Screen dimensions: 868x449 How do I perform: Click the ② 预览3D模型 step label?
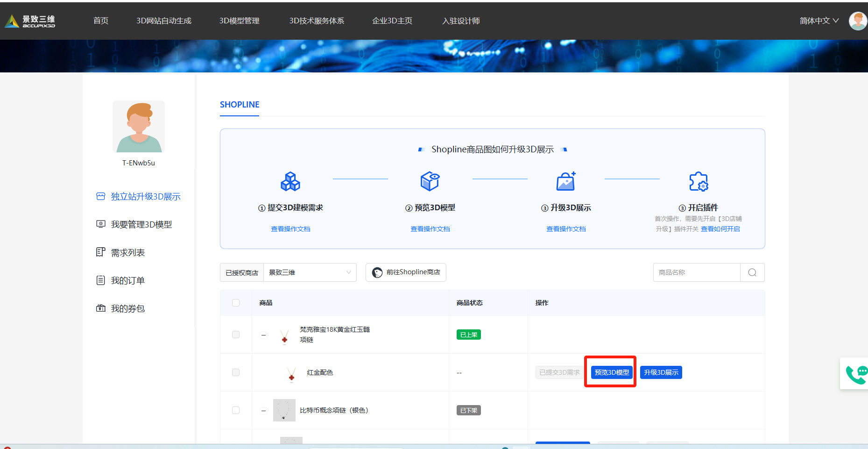point(430,208)
